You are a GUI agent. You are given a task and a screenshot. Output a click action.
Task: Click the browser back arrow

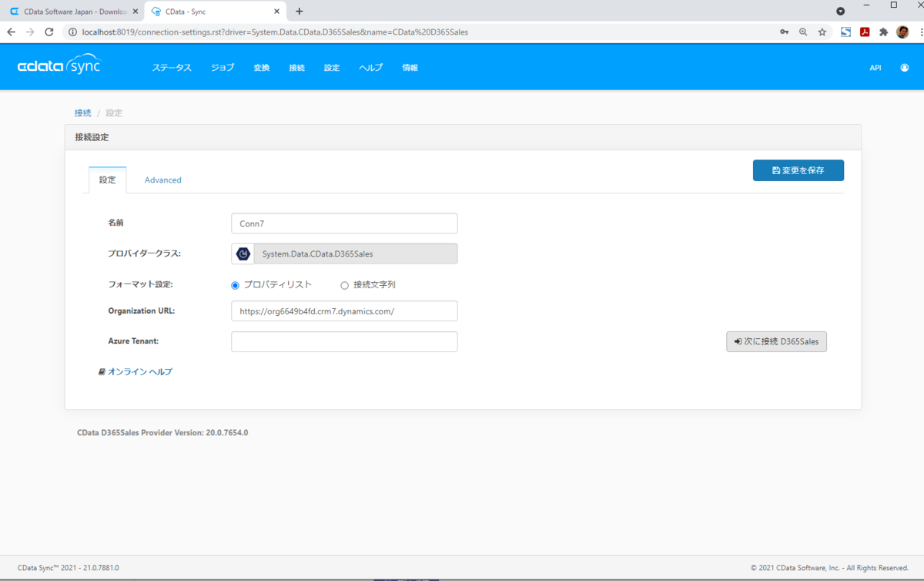click(x=12, y=32)
